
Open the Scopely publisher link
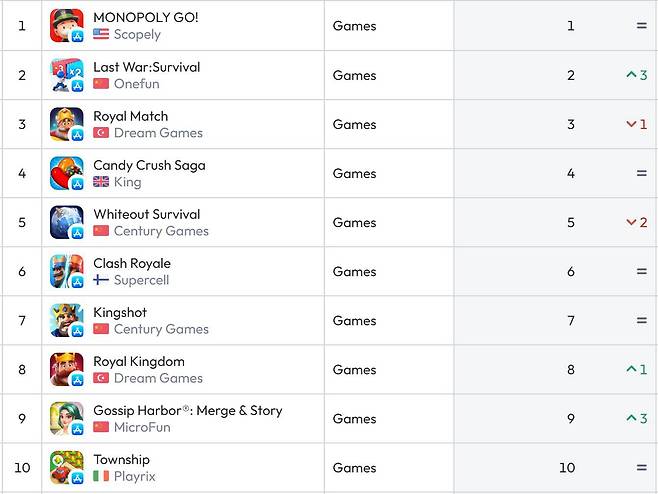pyautogui.click(x=137, y=34)
